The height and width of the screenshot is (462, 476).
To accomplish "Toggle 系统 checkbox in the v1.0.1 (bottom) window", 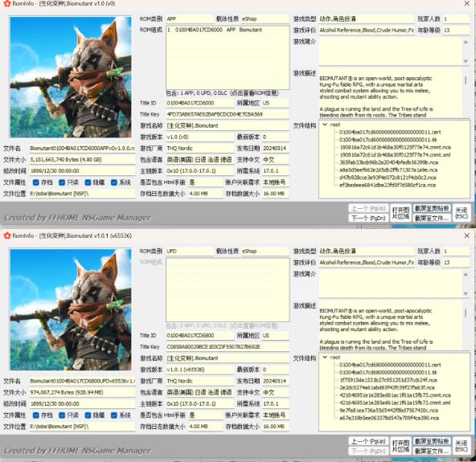I will click(x=114, y=415).
